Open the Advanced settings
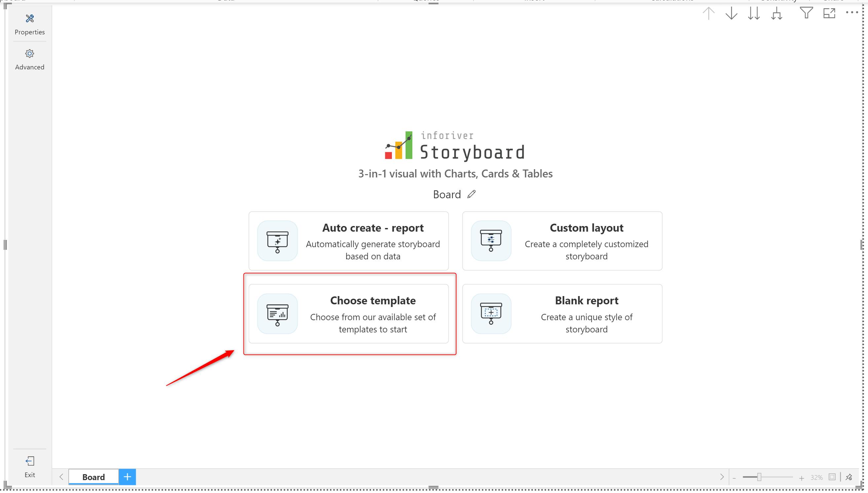The width and height of the screenshot is (868, 493). pos(29,59)
